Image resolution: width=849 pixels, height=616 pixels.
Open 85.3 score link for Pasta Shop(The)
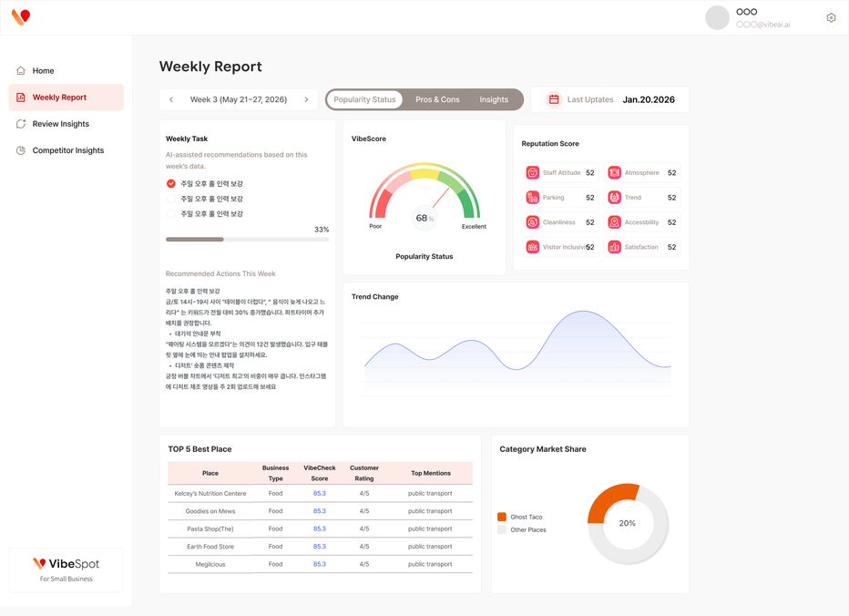320,529
